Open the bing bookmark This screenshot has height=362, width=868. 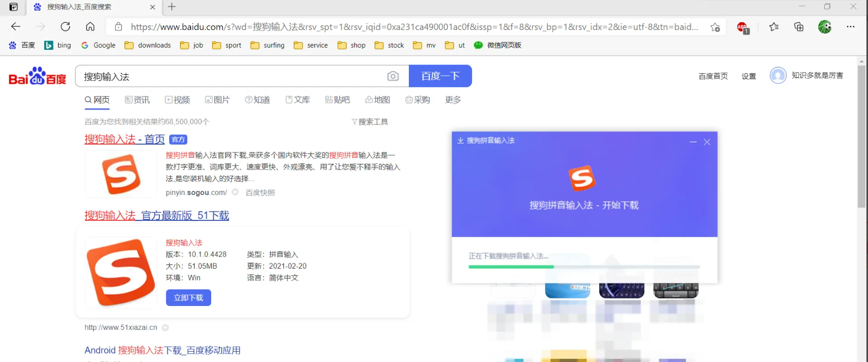(x=58, y=45)
